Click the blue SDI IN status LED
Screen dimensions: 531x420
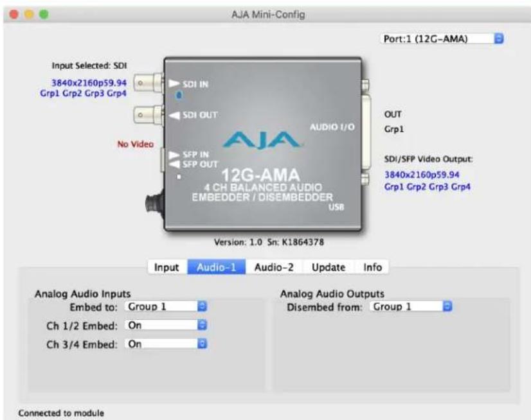[x=179, y=96]
